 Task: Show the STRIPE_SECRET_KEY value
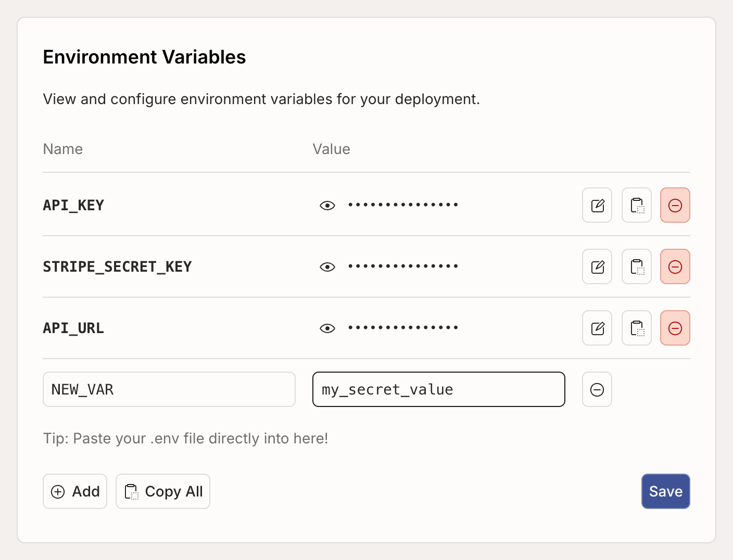click(327, 267)
